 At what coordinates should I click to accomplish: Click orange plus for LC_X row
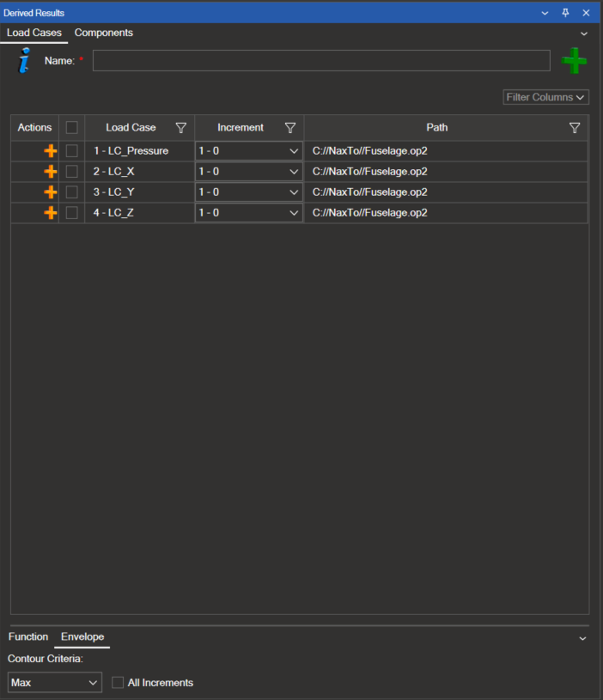tap(51, 172)
